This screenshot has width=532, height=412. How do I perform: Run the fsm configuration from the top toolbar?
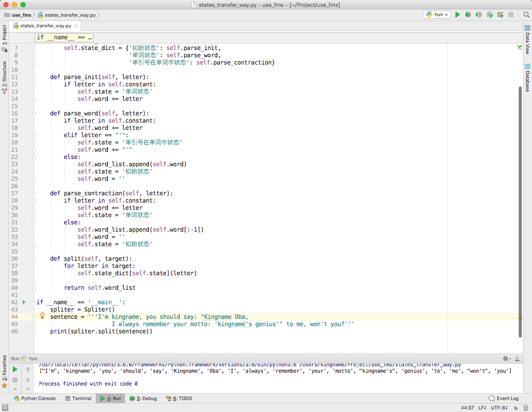458,15
